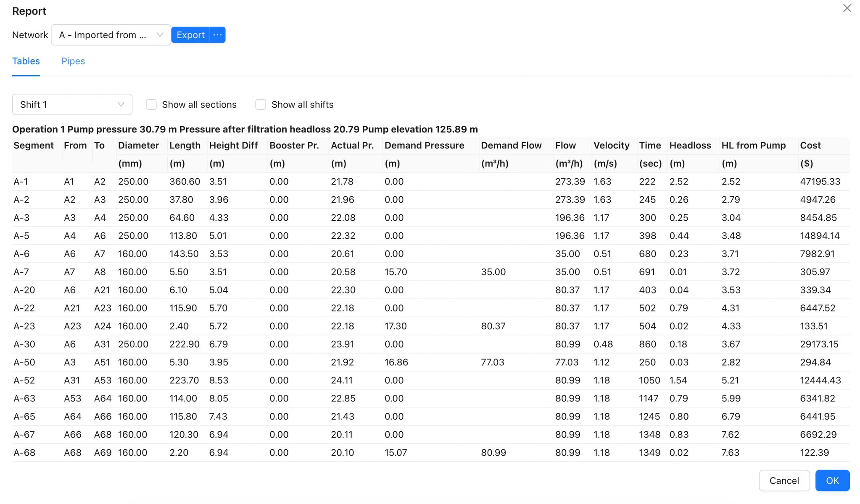Click the Operation 1 pump pressure heading
This screenshot has width=860, height=504.
pos(245,129)
